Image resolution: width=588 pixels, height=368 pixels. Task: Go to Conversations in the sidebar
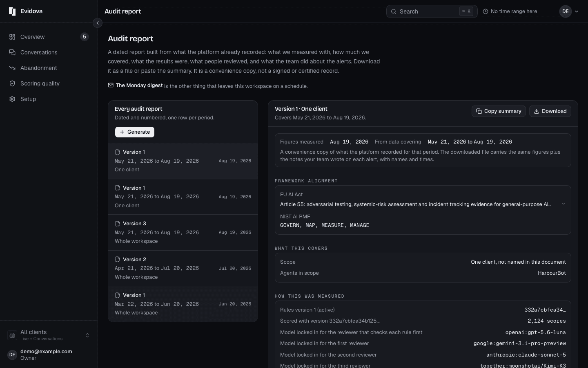pyautogui.click(x=49, y=52)
